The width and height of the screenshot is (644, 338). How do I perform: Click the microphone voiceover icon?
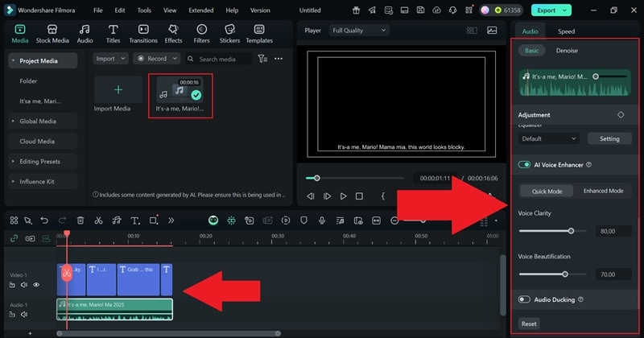click(x=322, y=221)
